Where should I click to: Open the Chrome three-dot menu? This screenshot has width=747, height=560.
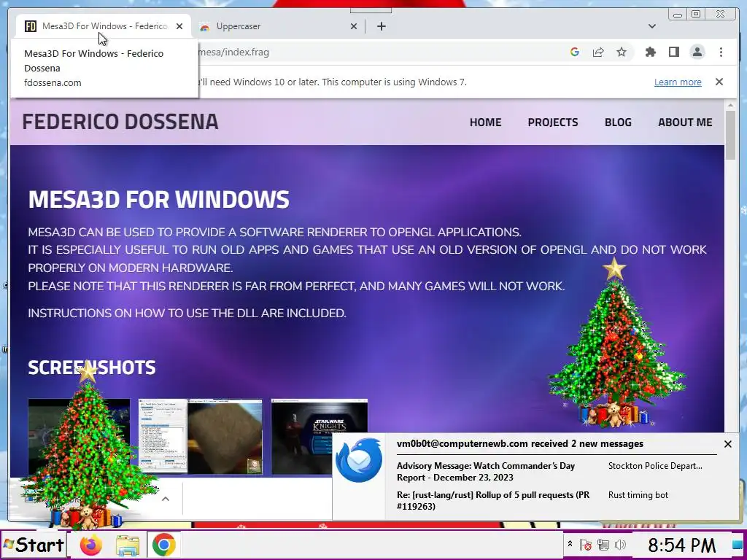click(x=721, y=52)
